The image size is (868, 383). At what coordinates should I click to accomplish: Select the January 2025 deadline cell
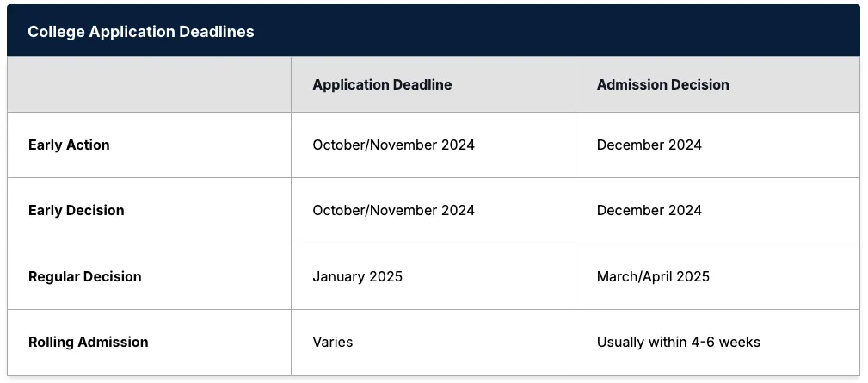pos(357,276)
